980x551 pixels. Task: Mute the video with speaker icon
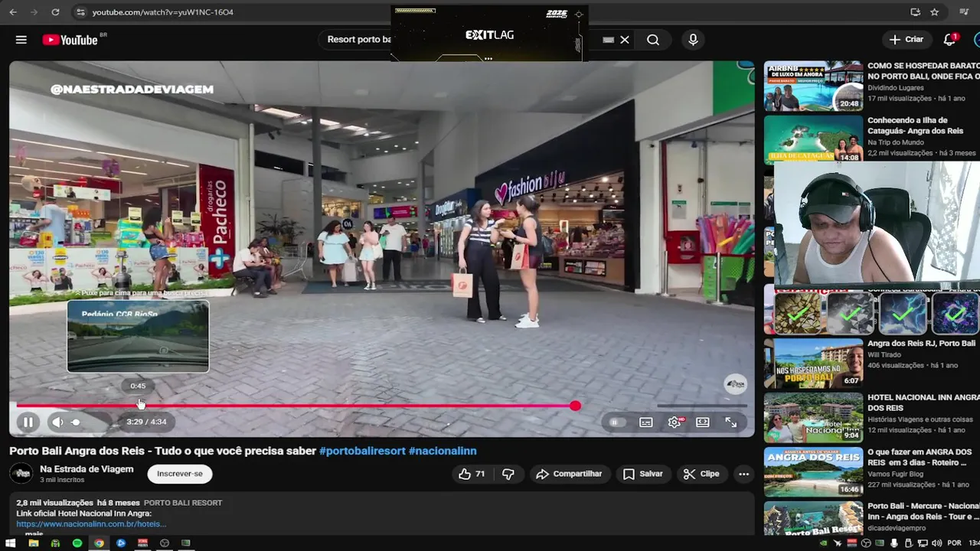(57, 422)
